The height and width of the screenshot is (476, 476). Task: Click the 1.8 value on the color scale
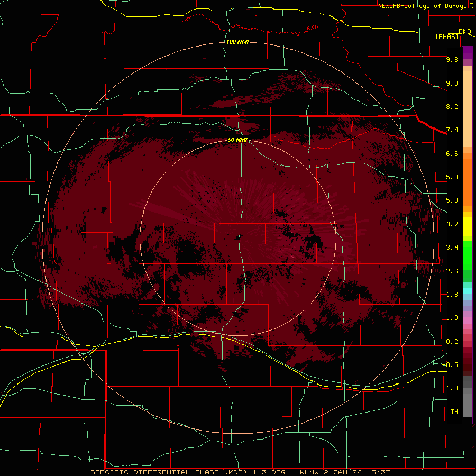[x=452, y=295]
